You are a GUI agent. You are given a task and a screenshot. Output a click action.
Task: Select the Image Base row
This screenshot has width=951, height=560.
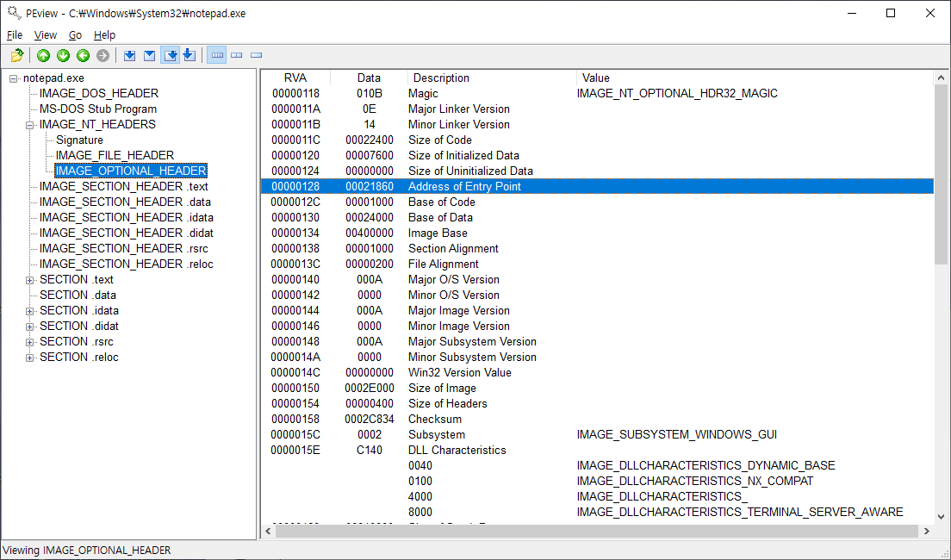tap(598, 233)
